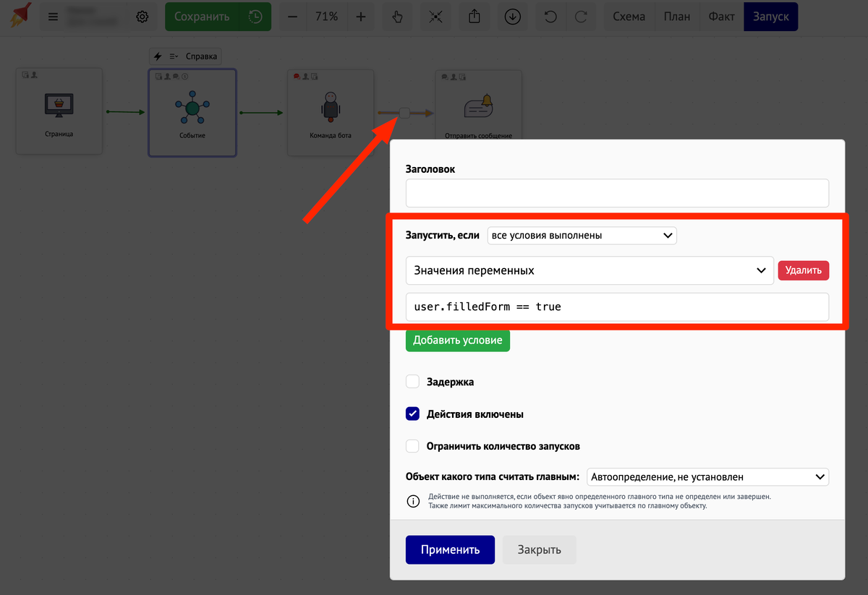Open the hamburger menu

coord(53,17)
